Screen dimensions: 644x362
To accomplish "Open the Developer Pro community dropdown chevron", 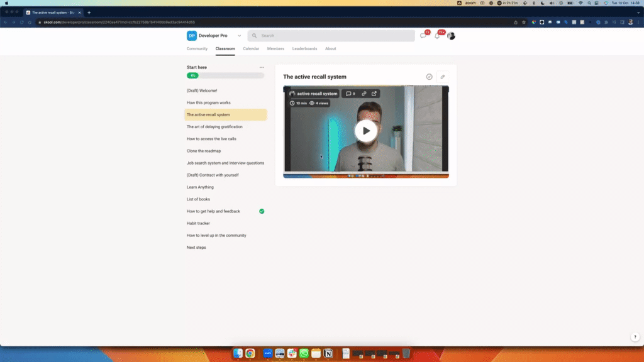I will pos(238,36).
